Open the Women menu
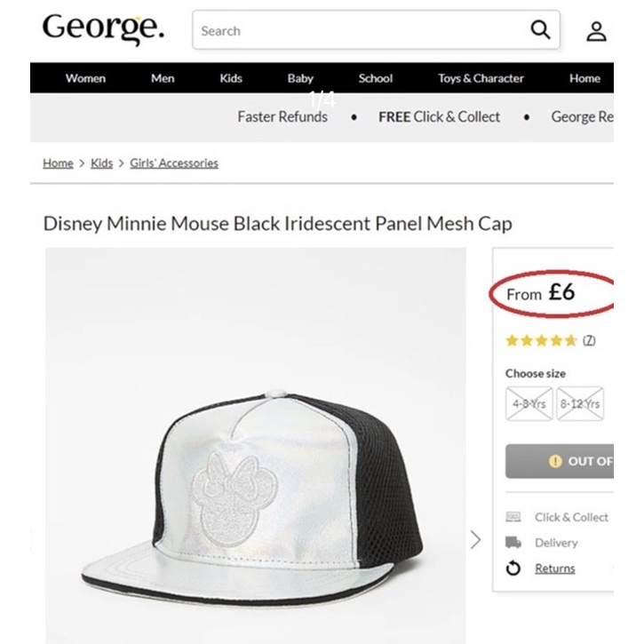Screen dimensions: 644x644 [x=85, y=78]
